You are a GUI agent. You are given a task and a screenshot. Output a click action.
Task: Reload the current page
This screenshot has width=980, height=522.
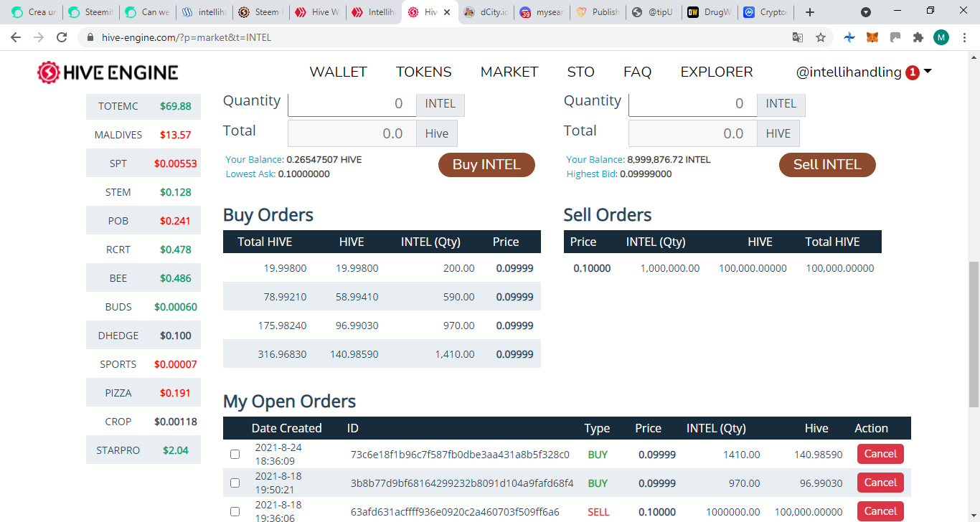pos(62,37)
